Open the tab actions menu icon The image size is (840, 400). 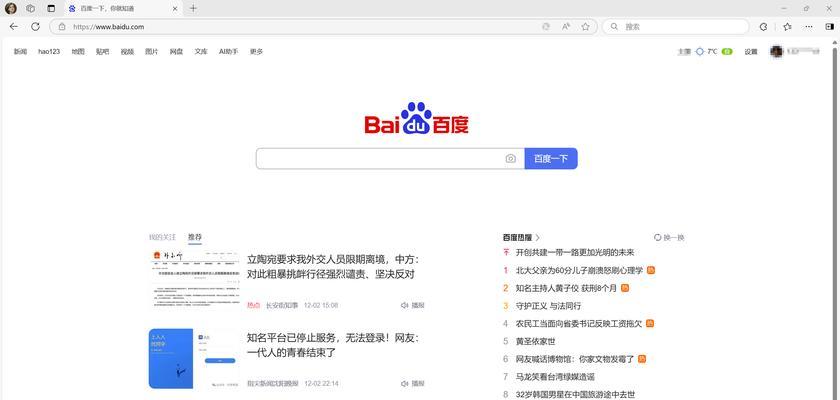coord(51,9)
